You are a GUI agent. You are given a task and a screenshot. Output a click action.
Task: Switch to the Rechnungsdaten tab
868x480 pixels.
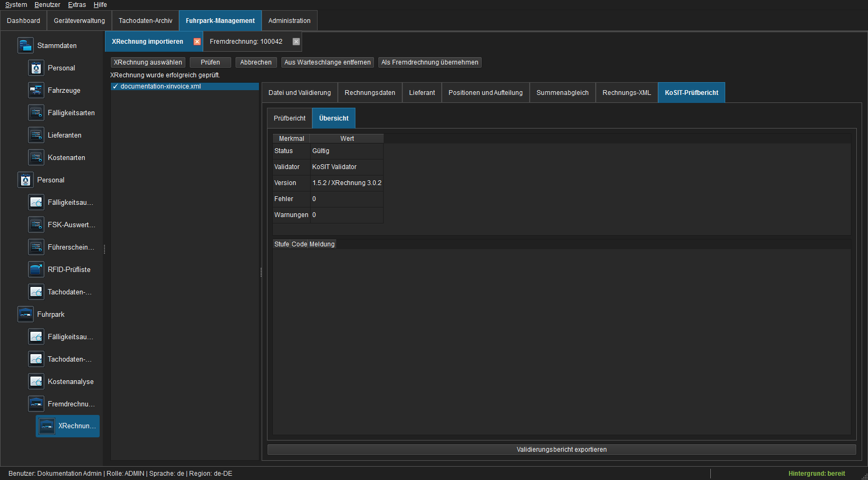(370, 92)
